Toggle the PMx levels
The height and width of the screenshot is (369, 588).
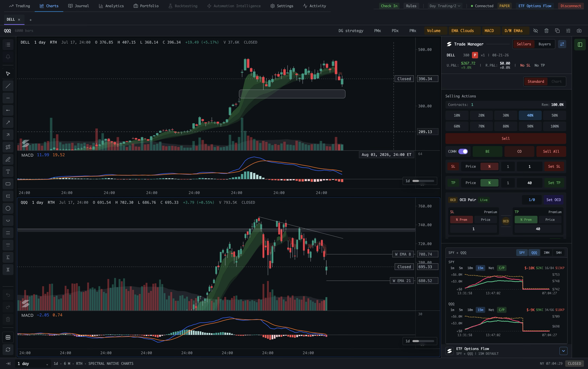point(377,31)
